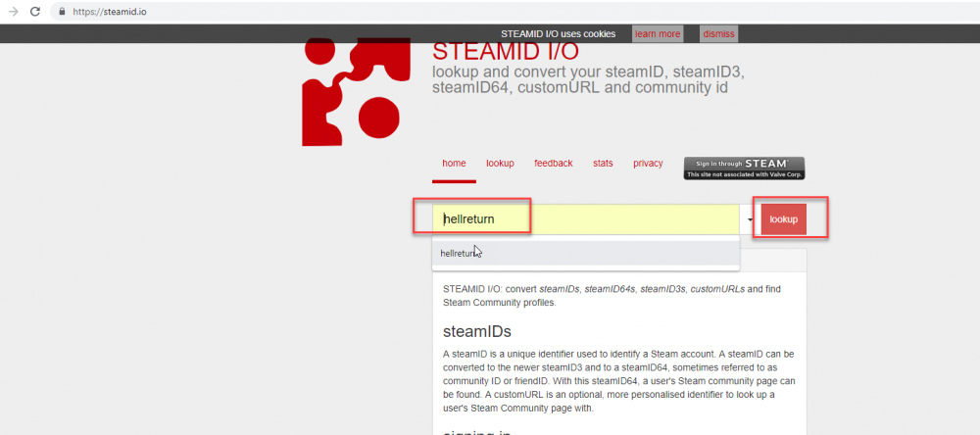
Task: Open the home tab
Action: (454, 164)
